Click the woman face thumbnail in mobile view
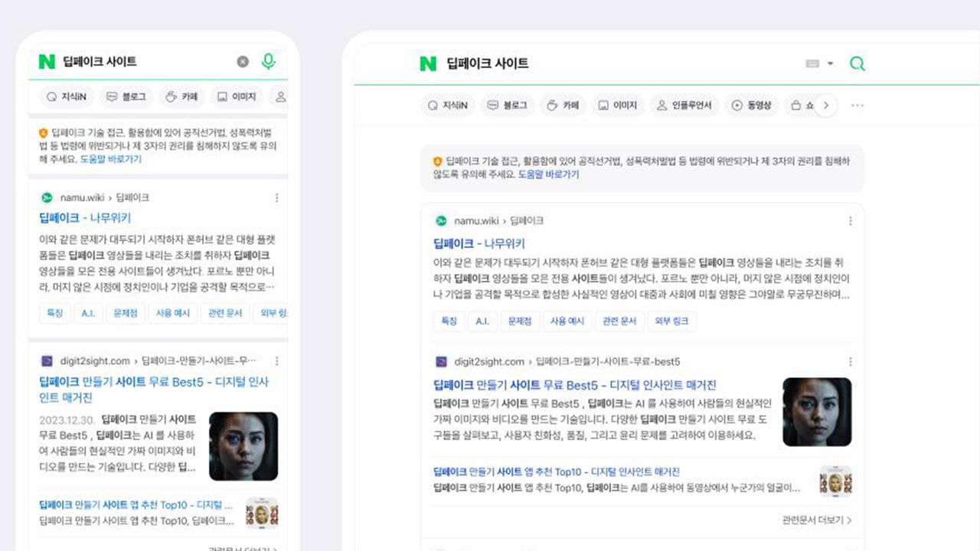Image resolution: width=980 pixels, height=551 pixels. 243,446
